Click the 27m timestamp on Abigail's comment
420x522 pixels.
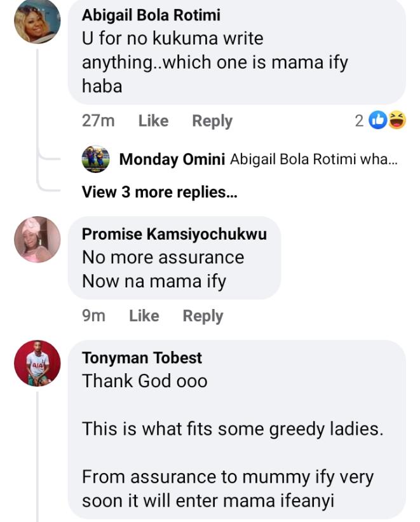[x=98, y=121]
